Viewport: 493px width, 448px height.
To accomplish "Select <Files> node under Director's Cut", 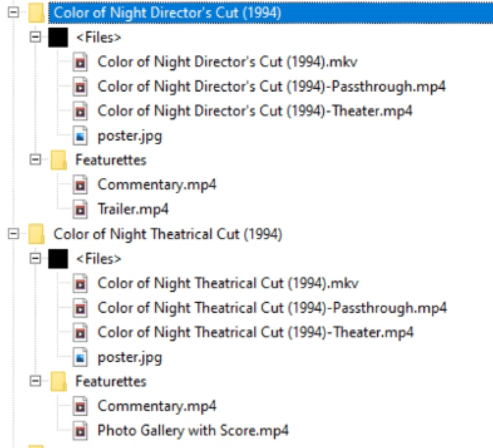I will (x=99, y=37).
